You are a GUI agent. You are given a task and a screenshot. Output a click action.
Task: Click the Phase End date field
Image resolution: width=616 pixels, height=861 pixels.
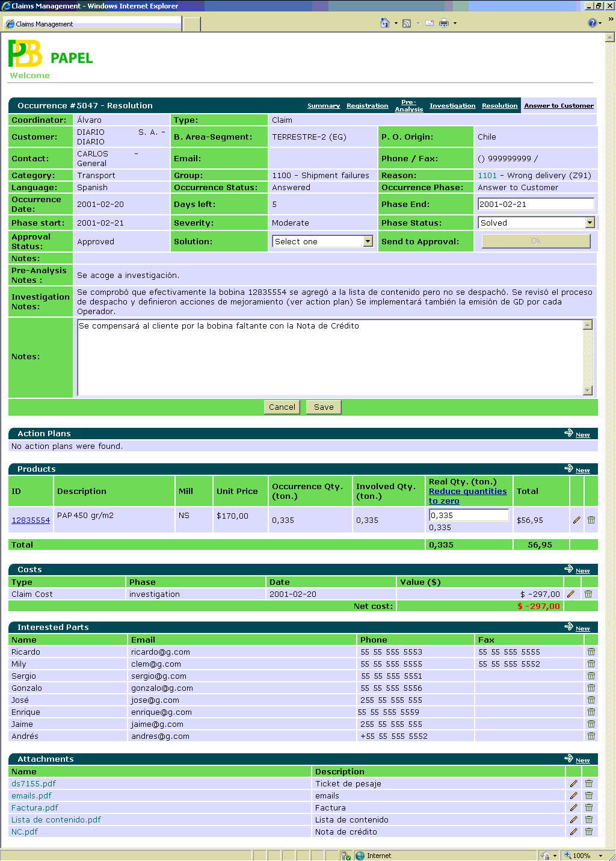tap(536, 204)
